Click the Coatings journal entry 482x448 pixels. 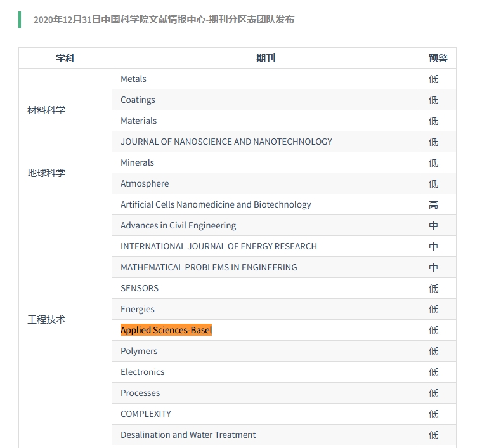coord(138,100)
